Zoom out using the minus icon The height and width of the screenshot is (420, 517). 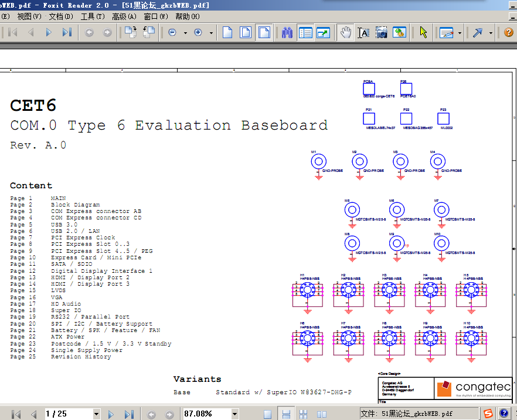point(172,32)
